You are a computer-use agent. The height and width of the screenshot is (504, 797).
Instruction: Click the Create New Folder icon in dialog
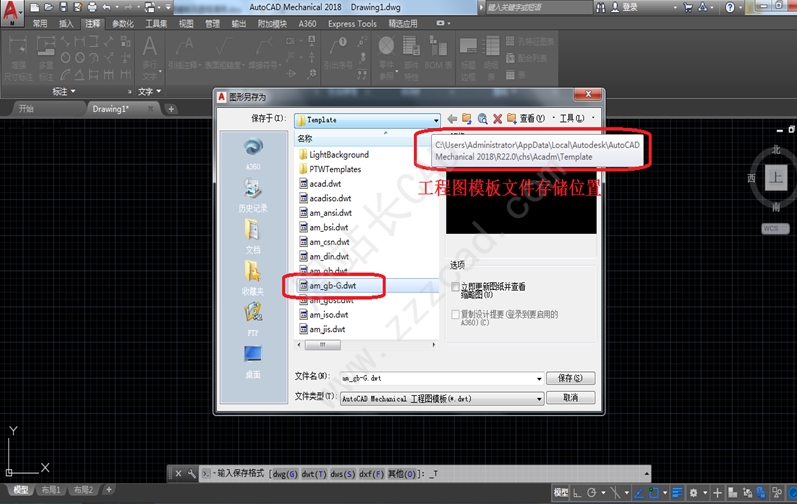coord(511,119)
